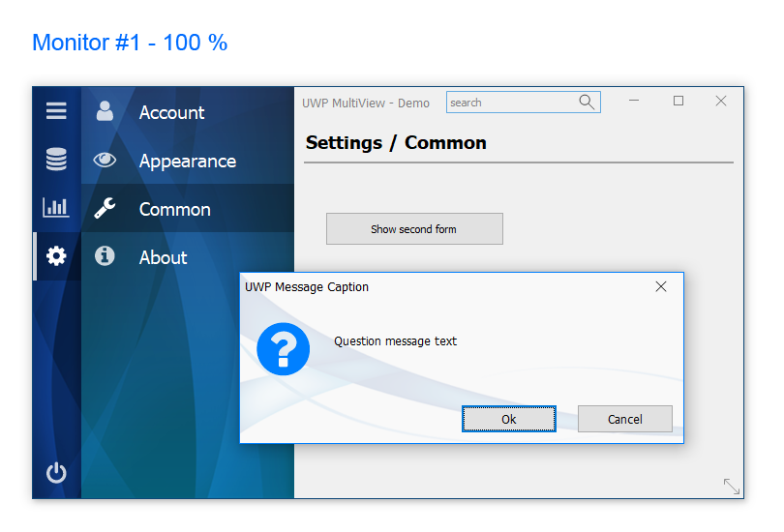The width and height of the screenshot is (784, 532).
Task: Select the settings gear sidebar icon
Action: [56, 255]
